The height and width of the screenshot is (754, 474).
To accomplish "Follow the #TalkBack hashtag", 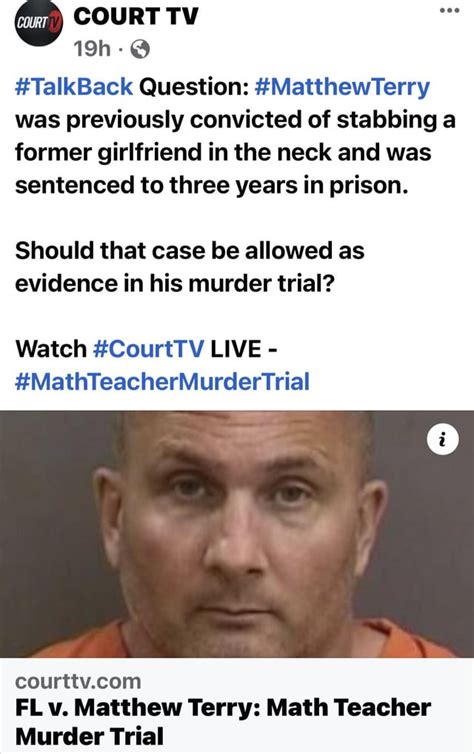I will pyautogui.click(x=74, y=87).
